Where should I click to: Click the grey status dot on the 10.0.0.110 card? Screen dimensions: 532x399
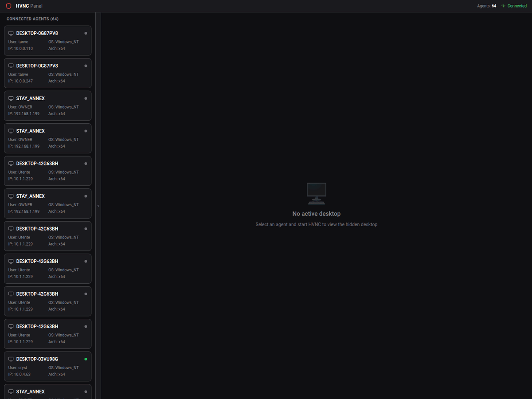tap(86, 33)
